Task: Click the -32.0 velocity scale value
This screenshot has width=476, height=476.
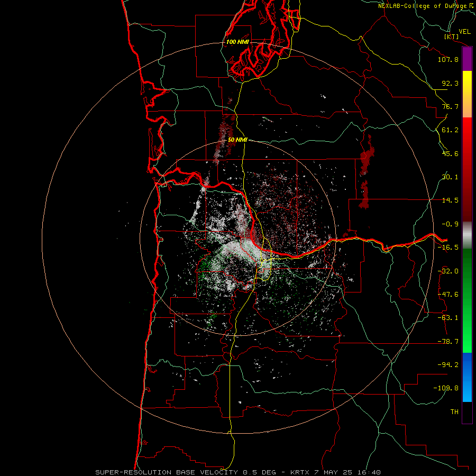Action: point(448,271)
